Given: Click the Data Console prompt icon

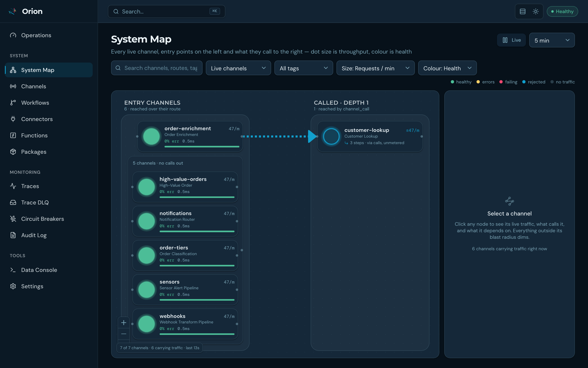Looking at the screenshot, I should tap(13, 270).
